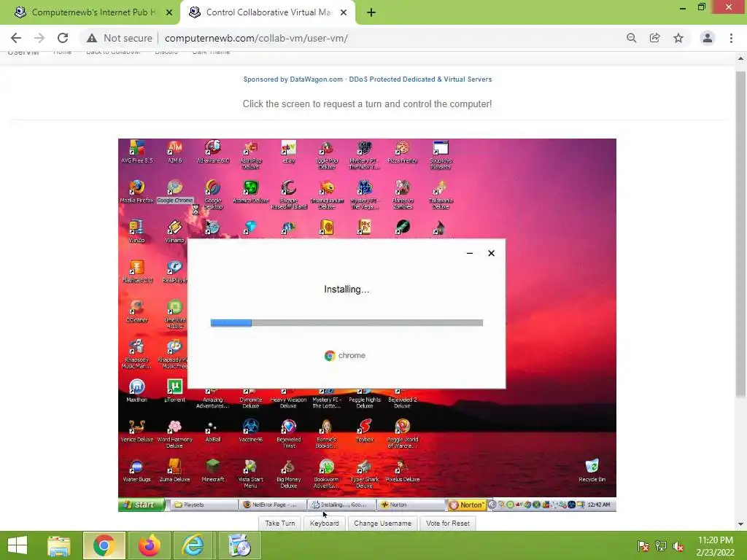The height and width of the screenshot is (560, 747).
Task: Click the AIM 6 desktop shortcut
Action: (x=175, y=152)
